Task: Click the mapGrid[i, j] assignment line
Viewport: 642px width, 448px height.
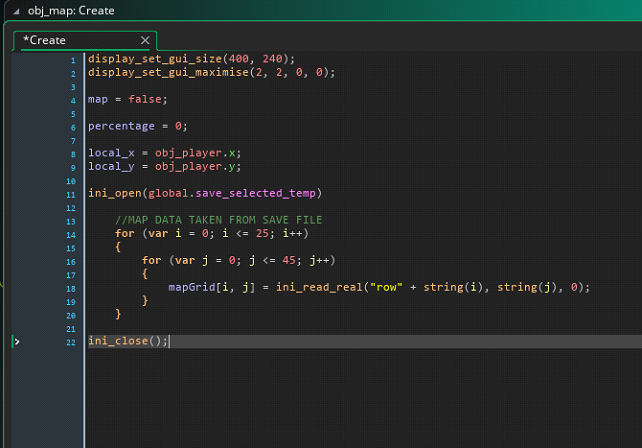Action: 379,287
